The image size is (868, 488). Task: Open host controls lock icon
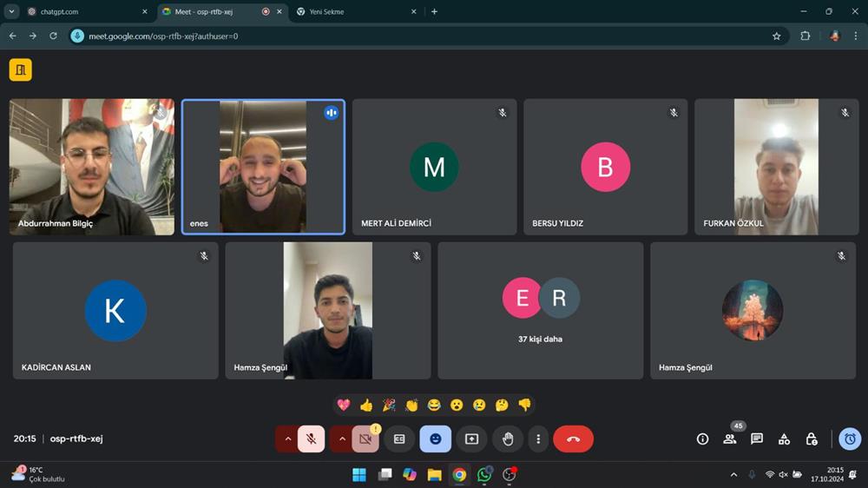(812, 439)
